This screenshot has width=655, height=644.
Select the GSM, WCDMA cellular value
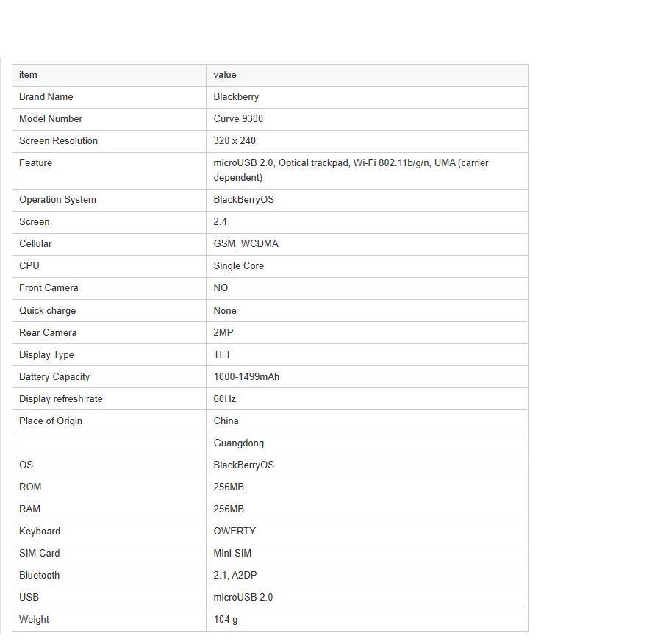(x=246, y=243)
